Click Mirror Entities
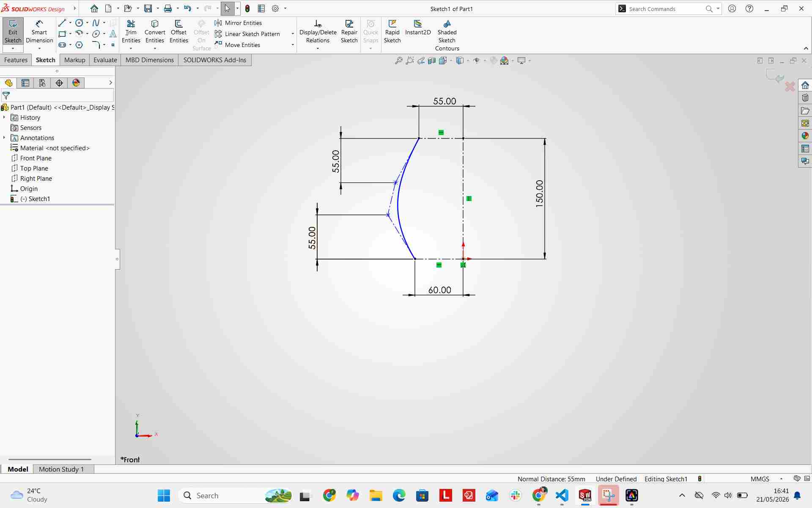Screen dimensions: 812x508 (x=239, y=23)
